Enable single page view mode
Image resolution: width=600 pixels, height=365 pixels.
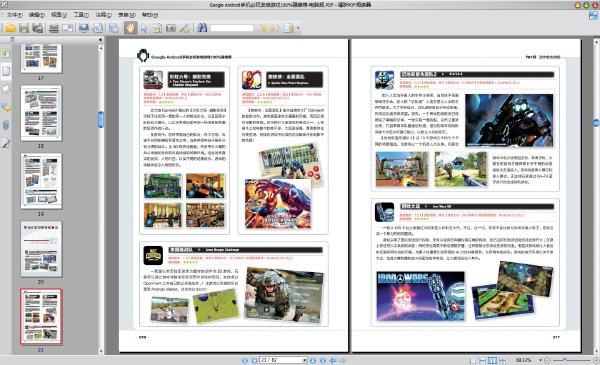473,360
